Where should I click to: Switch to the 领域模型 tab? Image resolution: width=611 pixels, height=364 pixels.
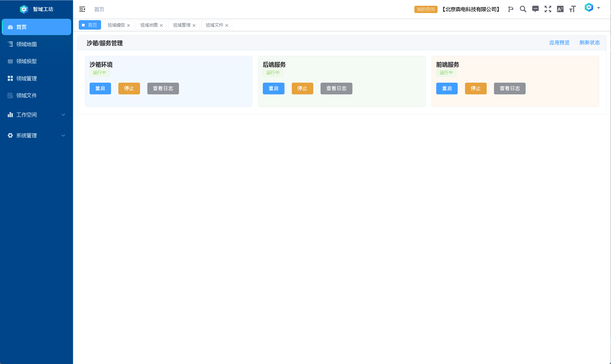click(116, 25)
